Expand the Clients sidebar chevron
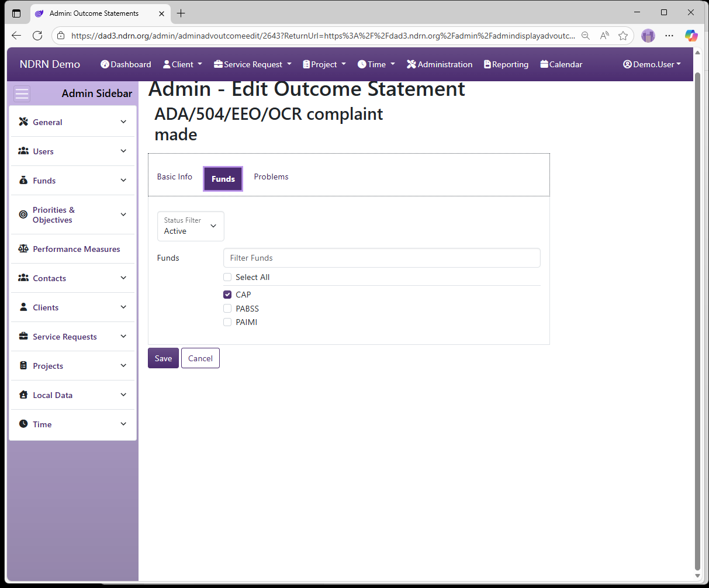The image size is (709, 588). (x=123, y=307)
